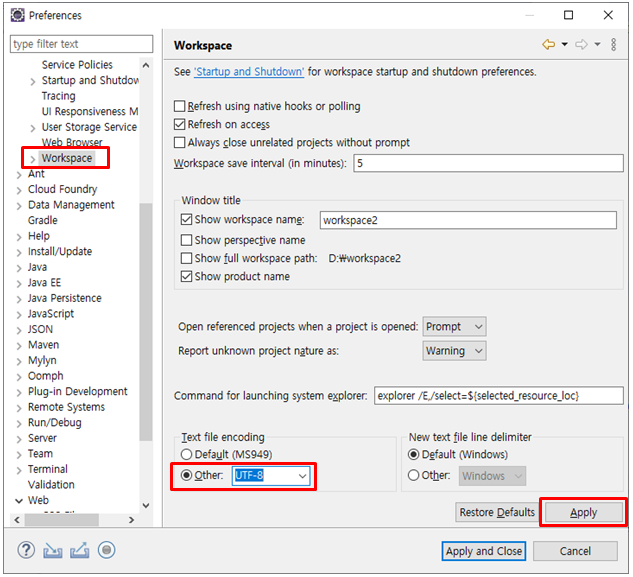
Task: Open the Back history dropdown arrow
Action: tap(565, 44)
